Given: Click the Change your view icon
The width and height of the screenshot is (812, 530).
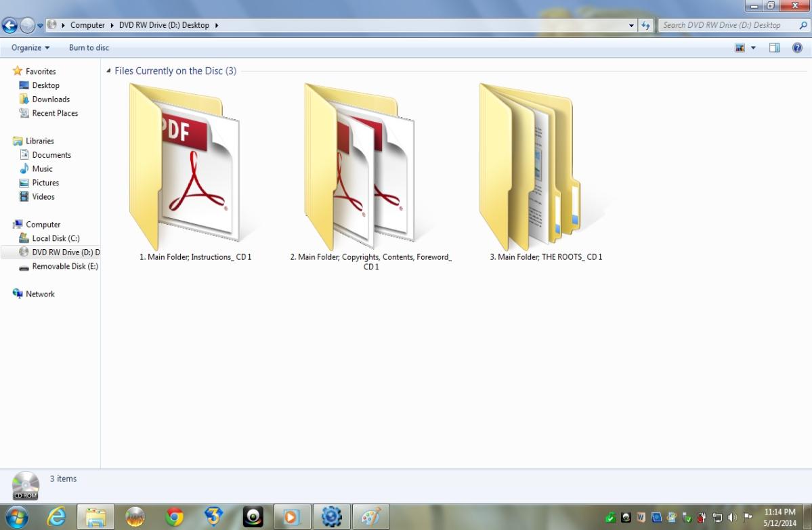Looking at the screenshot, I should point(740,48).
